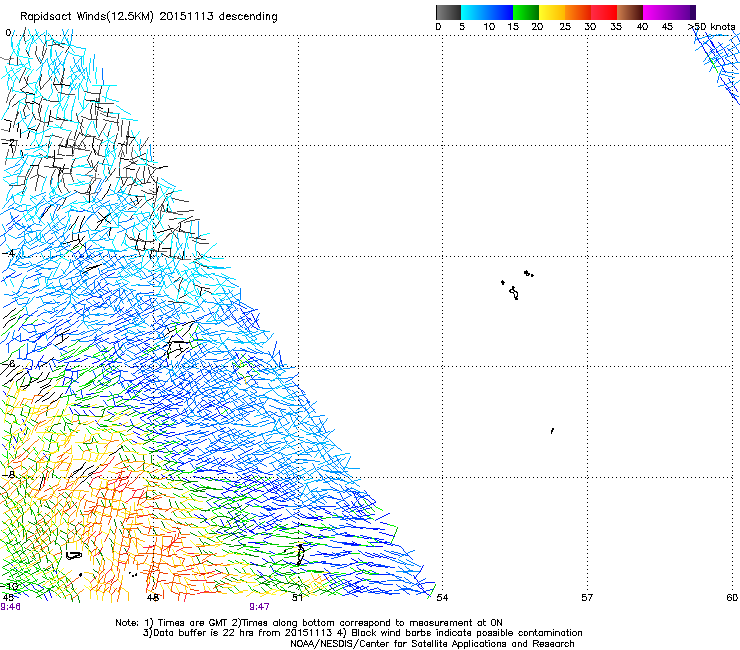The width and height of the screenshot is (740, 650).
Task: Click the '-2' latitude label
Action: coord(9,143)
